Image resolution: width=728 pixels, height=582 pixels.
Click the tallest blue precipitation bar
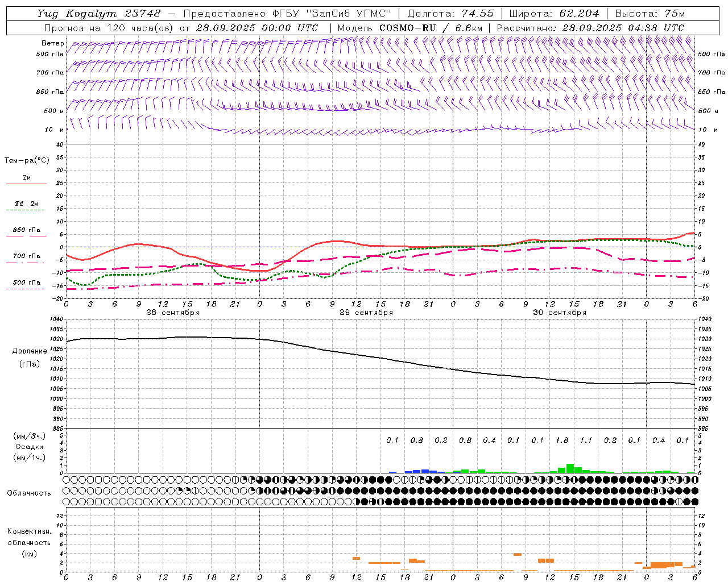(x=425, y=471)
